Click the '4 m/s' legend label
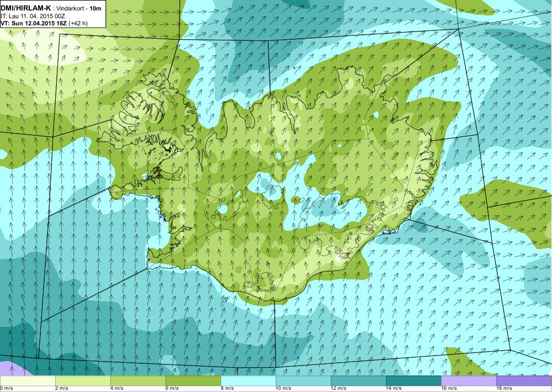This screenshot has height=392, width=552. (117, 389)
